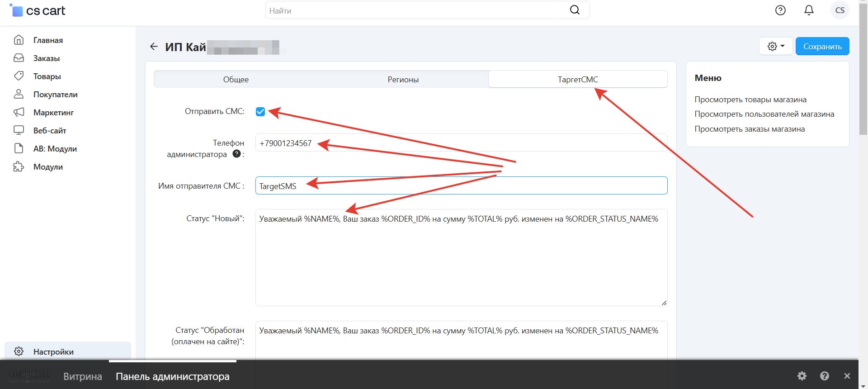Go back using the left arrow icon

click(x=154, y=47)
